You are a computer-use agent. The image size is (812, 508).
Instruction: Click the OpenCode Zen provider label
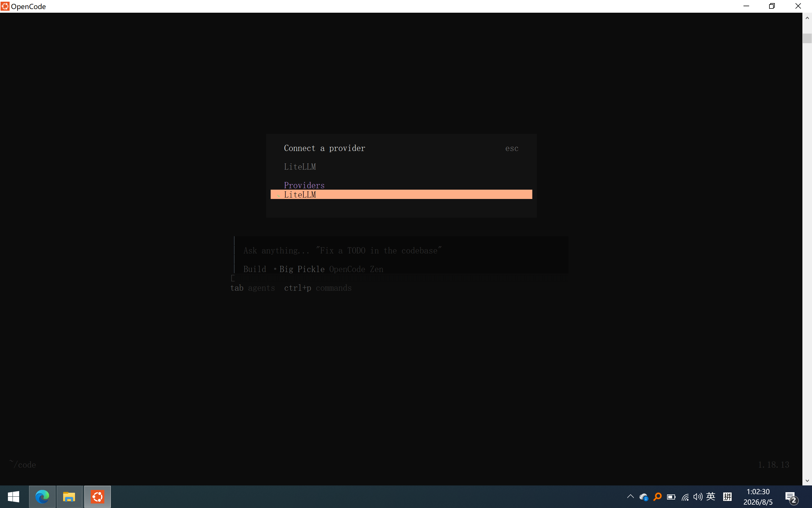[356, 269]
